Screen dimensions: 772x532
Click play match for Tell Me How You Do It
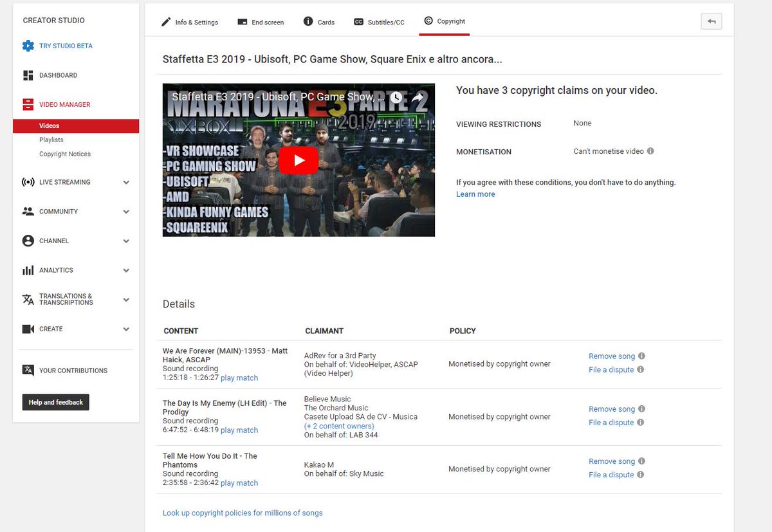coord(239,483)
